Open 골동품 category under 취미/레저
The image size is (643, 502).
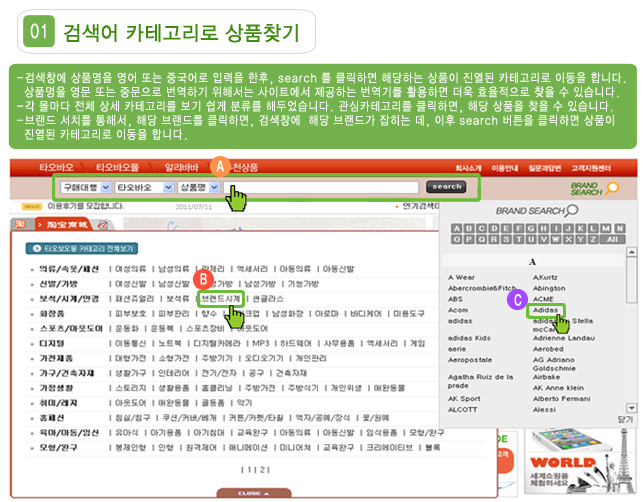[213, 403]
